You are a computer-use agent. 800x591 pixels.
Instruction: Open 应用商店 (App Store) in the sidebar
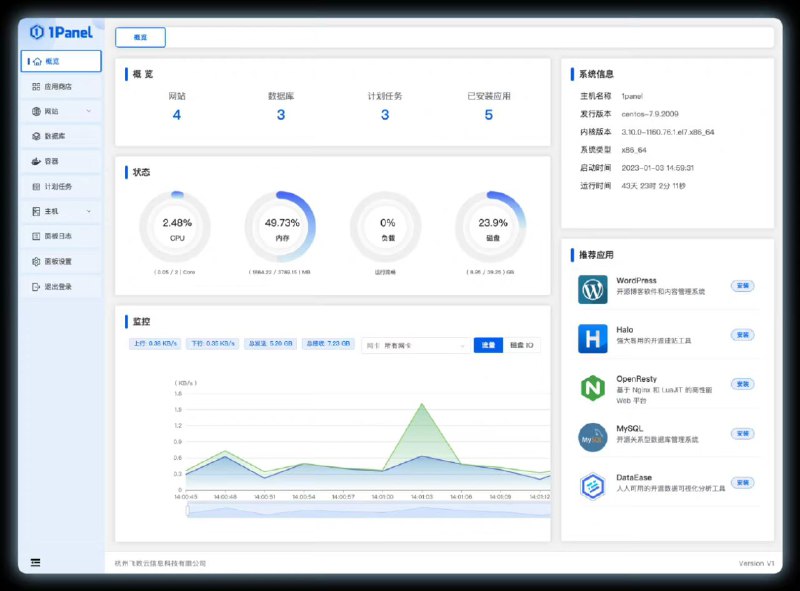tap(60, 87)
